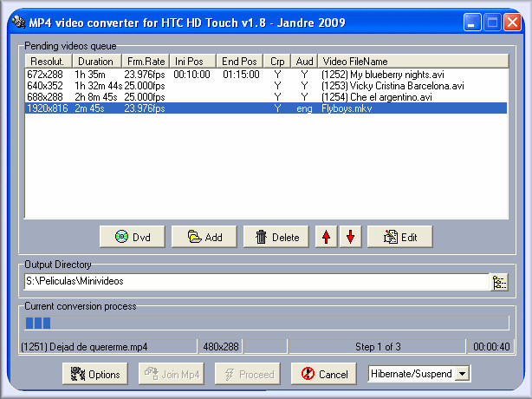Click the Join Mp4 button

coord(172,374)
